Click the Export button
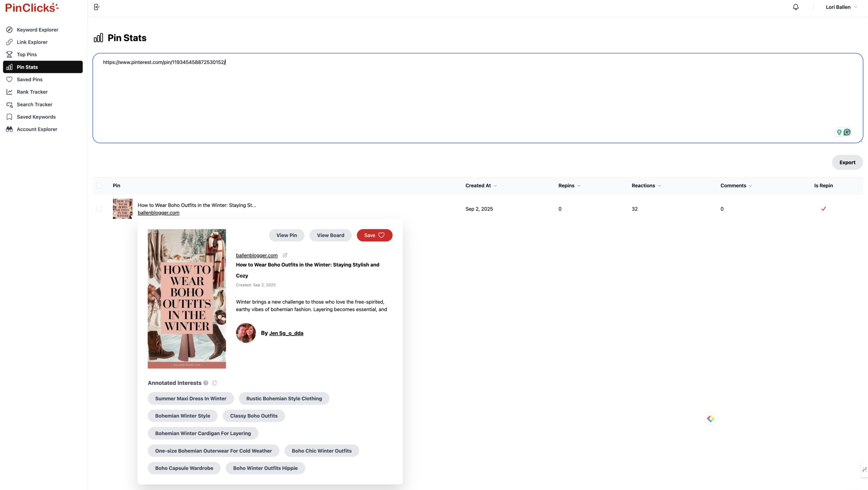 click(847, 162)
